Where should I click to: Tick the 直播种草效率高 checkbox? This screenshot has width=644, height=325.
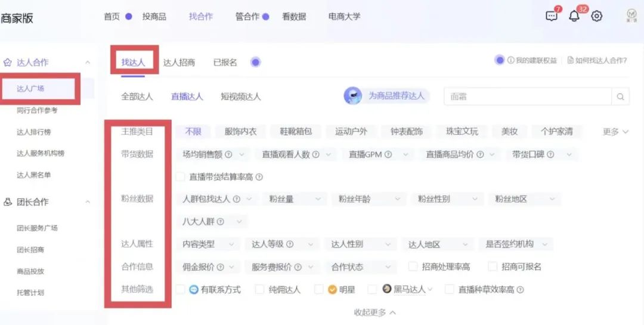tap(450, 289)
